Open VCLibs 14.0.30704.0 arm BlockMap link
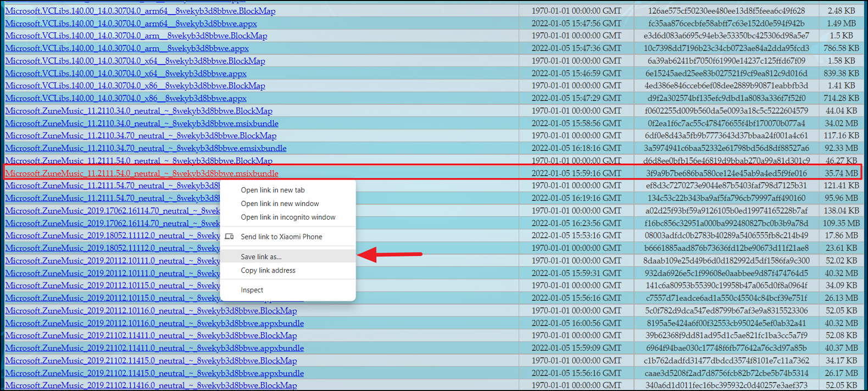This screenshot has height=391, width=868. tap(136, 36)
